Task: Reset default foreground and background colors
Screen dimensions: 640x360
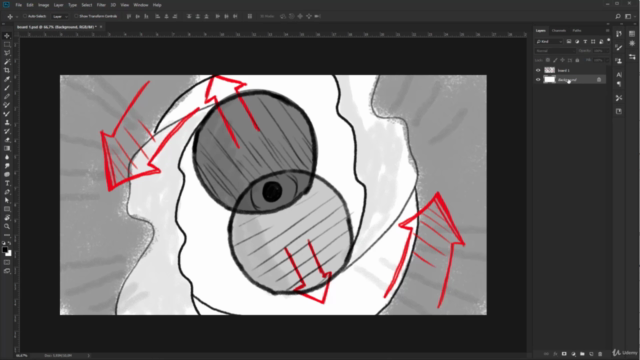Action: (4, 243)
